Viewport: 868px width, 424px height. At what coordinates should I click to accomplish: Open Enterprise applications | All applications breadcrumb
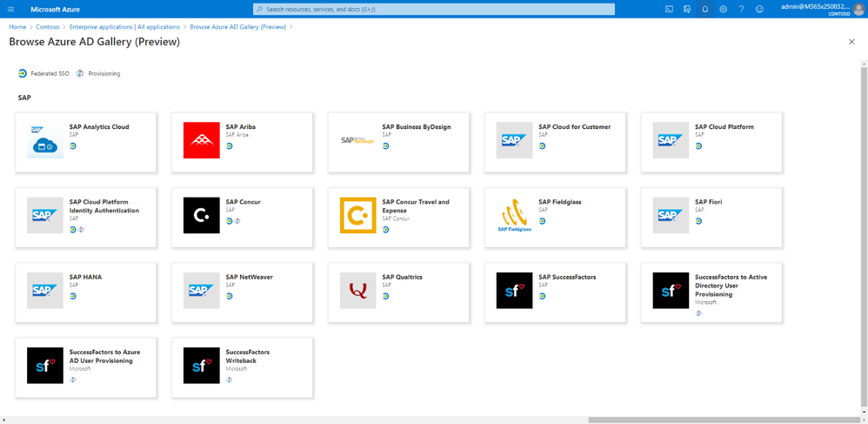[124, 27]
